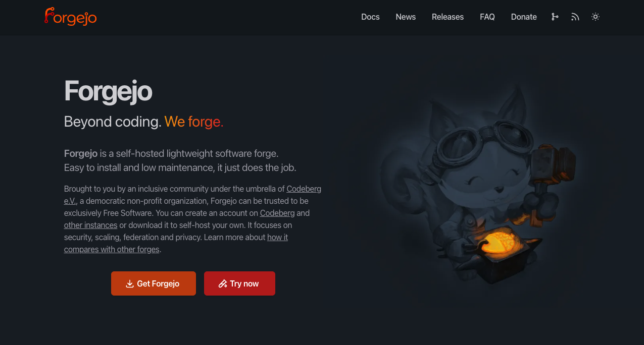Image resolution: width=644 pixels, height=345 pixels.
Task: Open the News menu item
Action: coord(406,17)
